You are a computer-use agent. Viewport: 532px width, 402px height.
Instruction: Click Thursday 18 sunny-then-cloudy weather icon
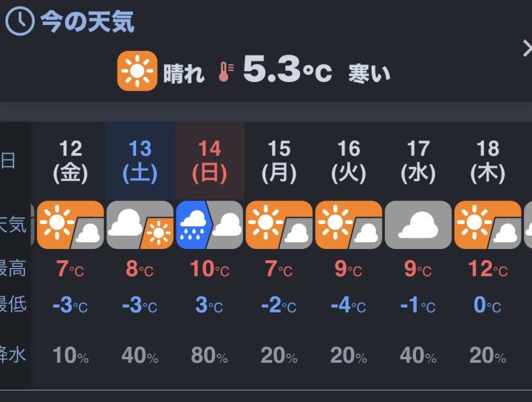(x=487, y=224)
